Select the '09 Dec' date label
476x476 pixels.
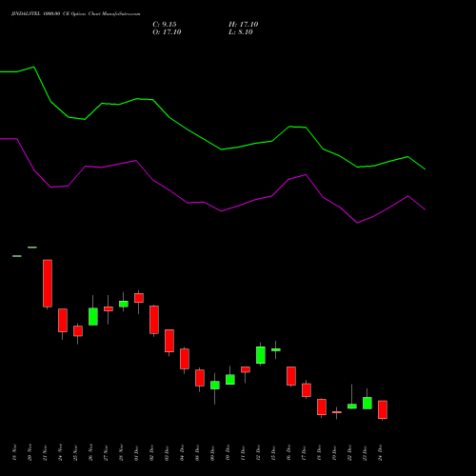[212, 452]
